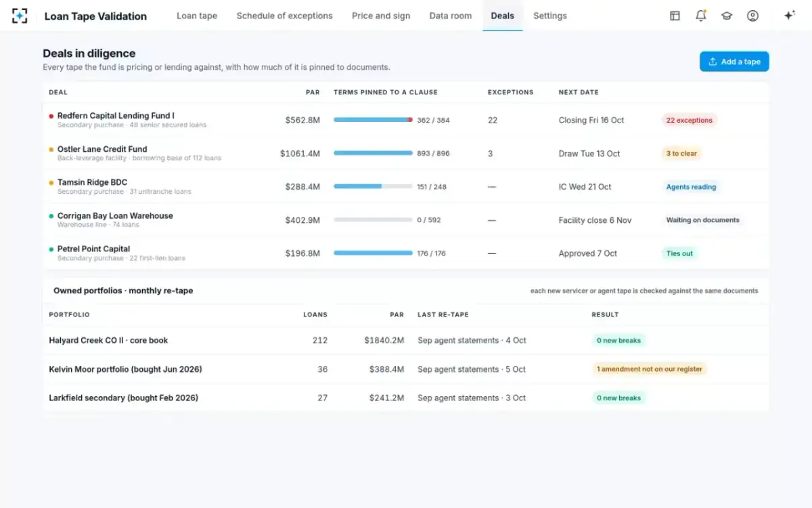Viewport: 812px width, 508px height.
Task: Click the 362 / 384 terms count
Action: click(x=433, y=120)
